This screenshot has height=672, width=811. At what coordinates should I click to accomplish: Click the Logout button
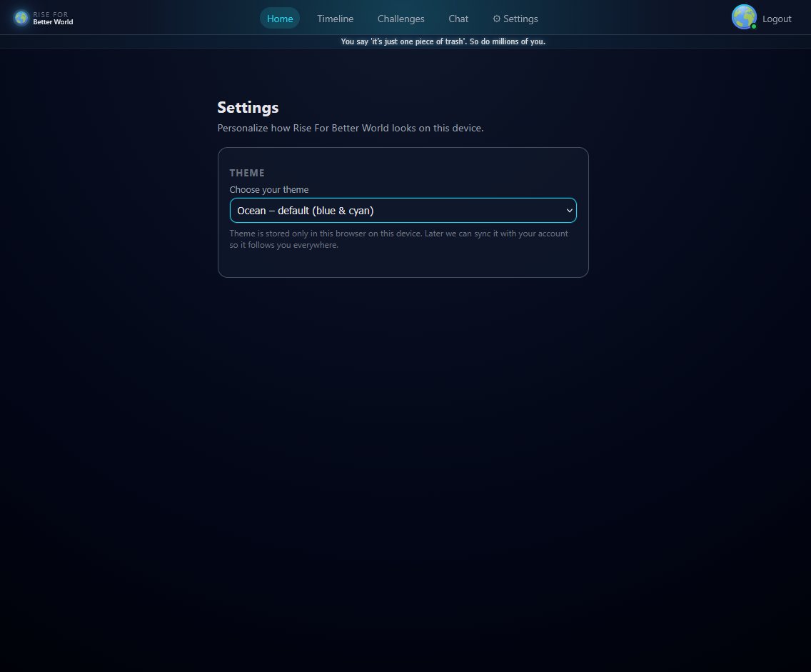pyautogui.click(x=777, y=19)
